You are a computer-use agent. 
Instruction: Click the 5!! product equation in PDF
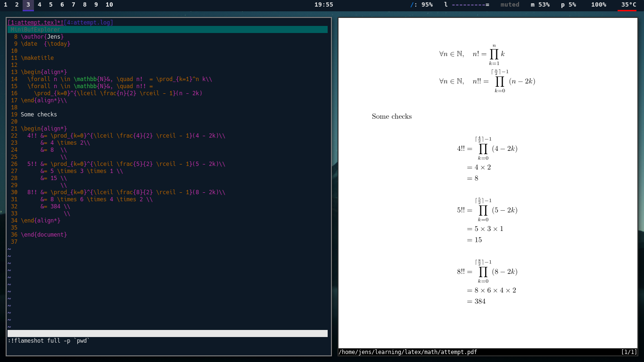[x=487, y=210]
